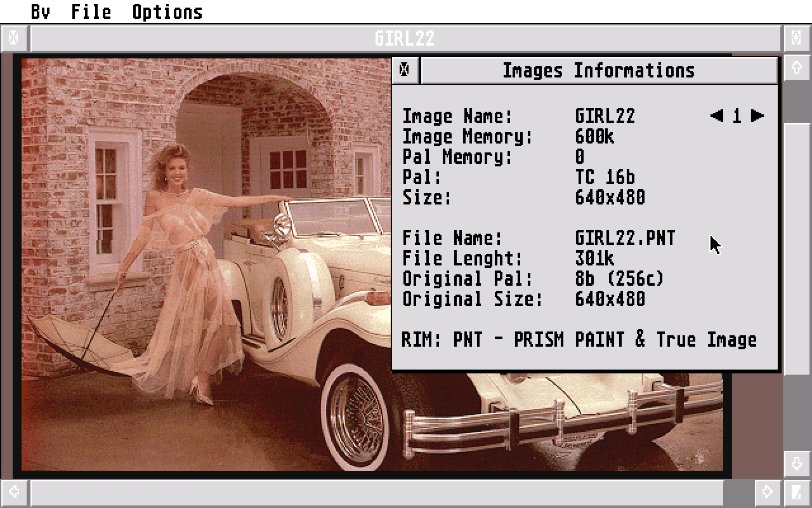Viewport: 812px width, 508px height.
Task: Click the scroll up arrow on the right edge
Action: (798, 69)
